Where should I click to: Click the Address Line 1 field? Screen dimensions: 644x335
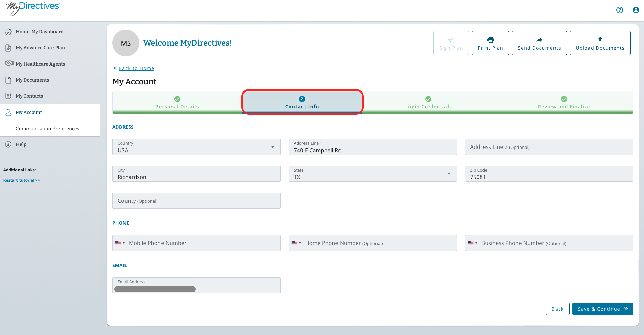point(373,147)
